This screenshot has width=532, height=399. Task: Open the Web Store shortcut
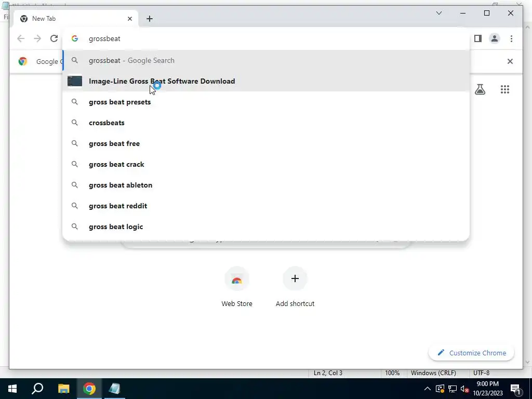pyautogui.click(x=237, y=287)
